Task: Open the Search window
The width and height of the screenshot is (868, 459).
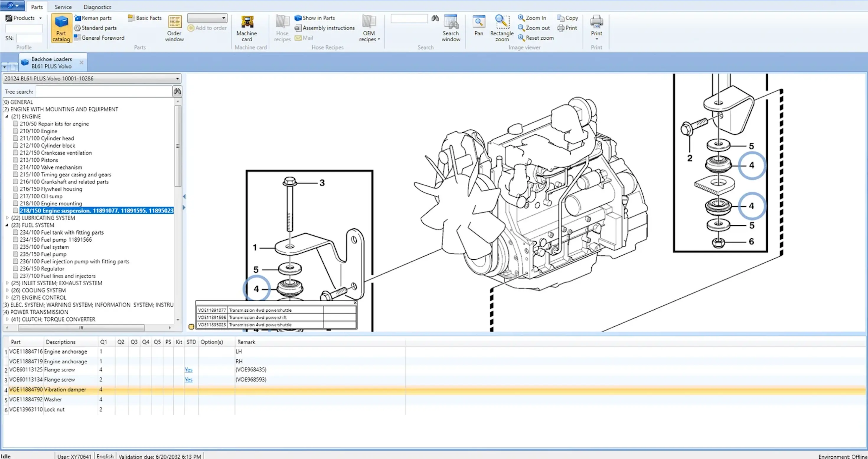Action: point(451,28)
